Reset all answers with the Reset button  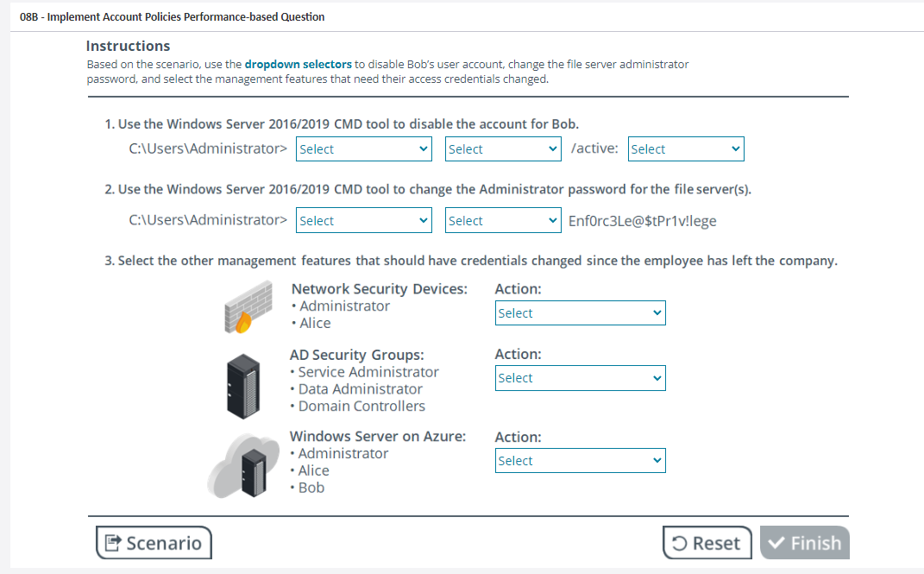707,543
